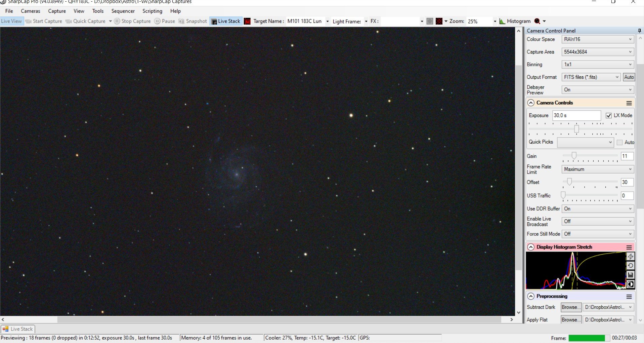Click the red reticule overlay icon

[x=439, y=21]
